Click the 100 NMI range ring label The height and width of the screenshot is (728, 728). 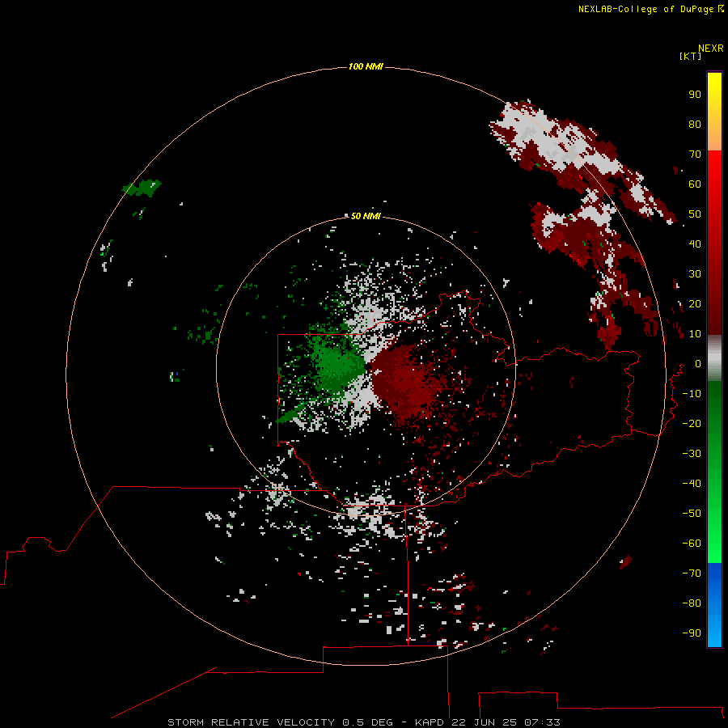[366, 67]
